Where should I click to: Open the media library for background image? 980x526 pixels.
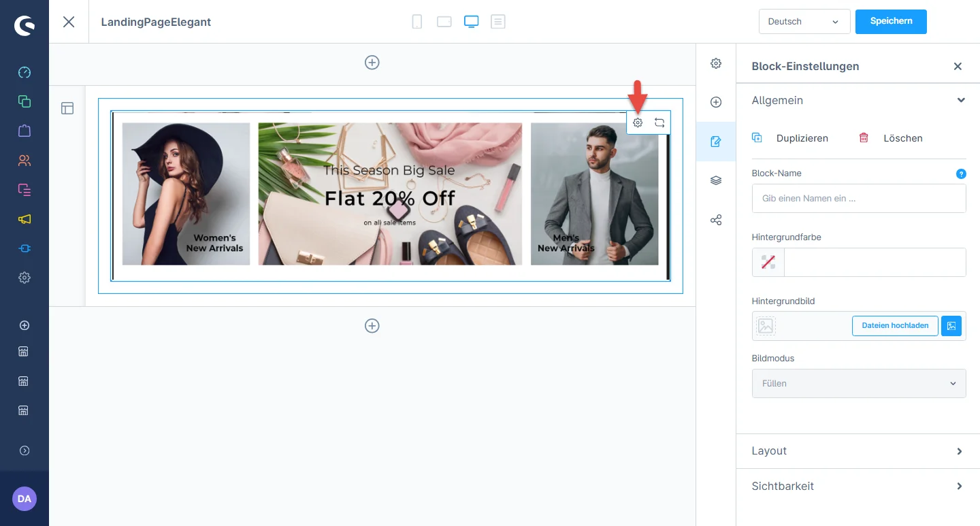coord(951,326)
